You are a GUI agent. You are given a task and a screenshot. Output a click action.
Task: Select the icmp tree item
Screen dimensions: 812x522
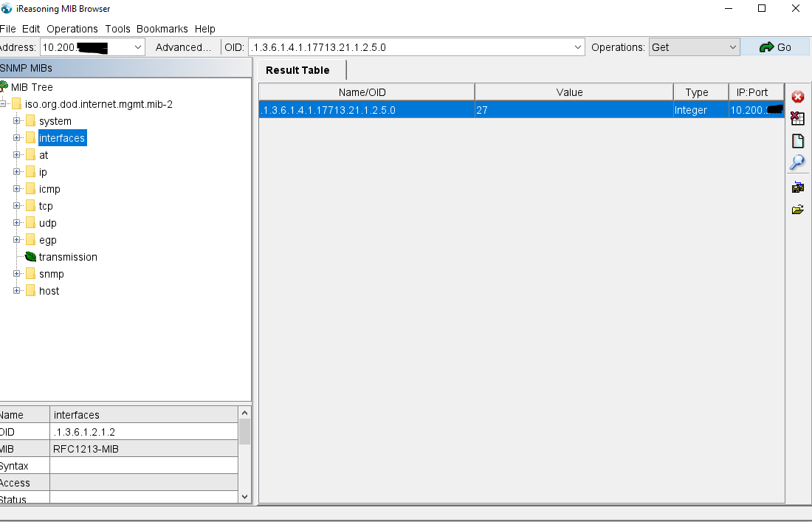(x=49, y=189)
